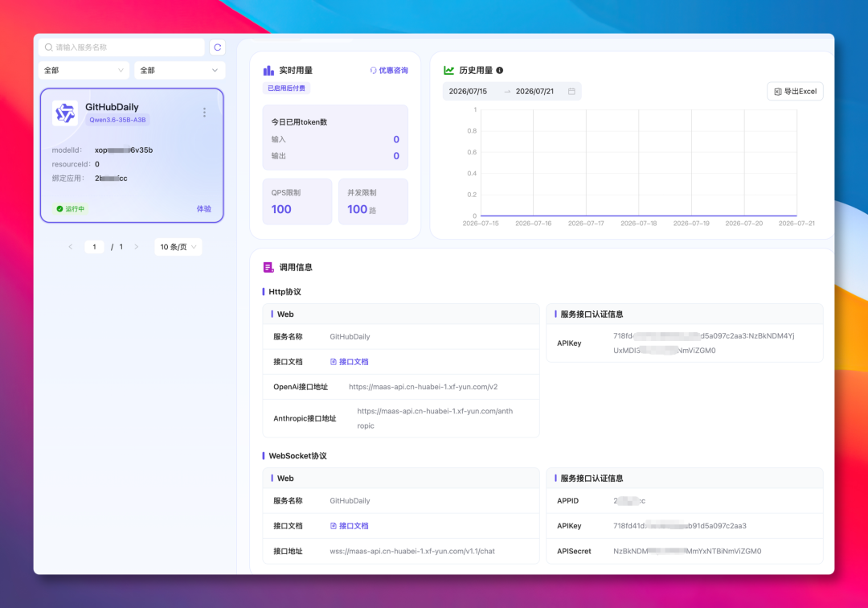The image size is (868, 608).
Task: Click the 实时用量 bar chart icon
Action: point(268,70)
